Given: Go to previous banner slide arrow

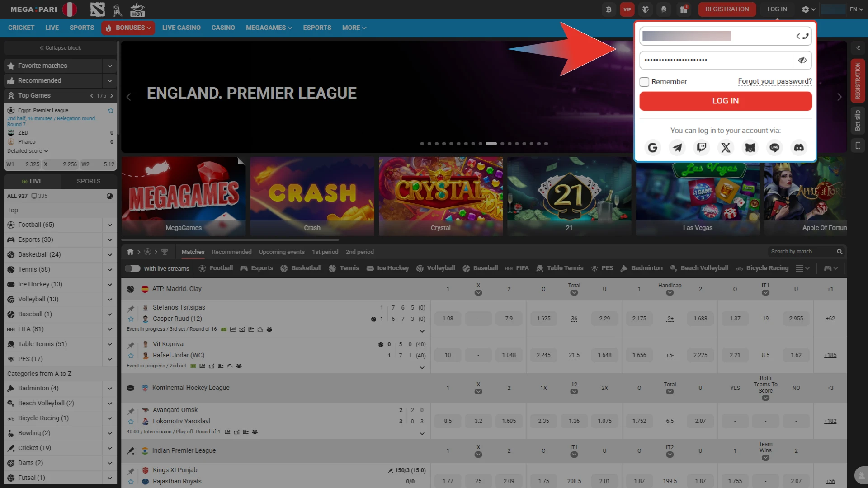Looking at the screenshot, I should (x=129, y=97).
